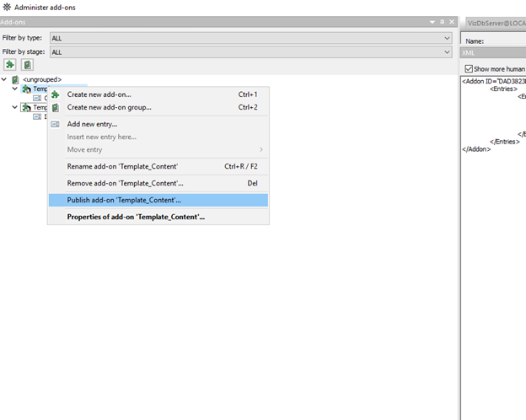
Task: Click the new add-on group toolbar icon
Action: tap(27, 64)
